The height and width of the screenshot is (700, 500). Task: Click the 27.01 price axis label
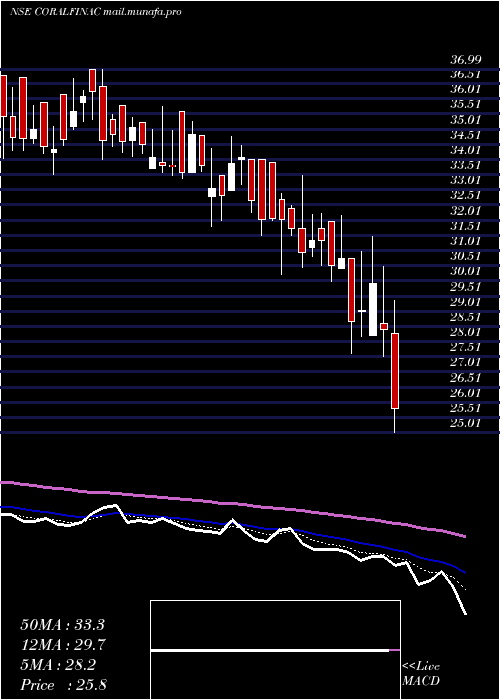(x=464, y=362)
